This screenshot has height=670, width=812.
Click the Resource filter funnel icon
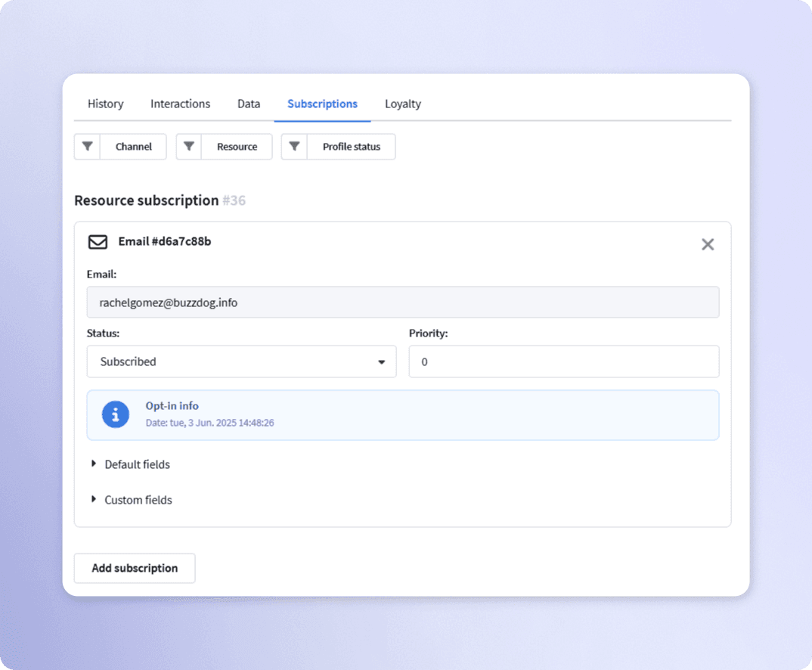click(x=189, y=147)
